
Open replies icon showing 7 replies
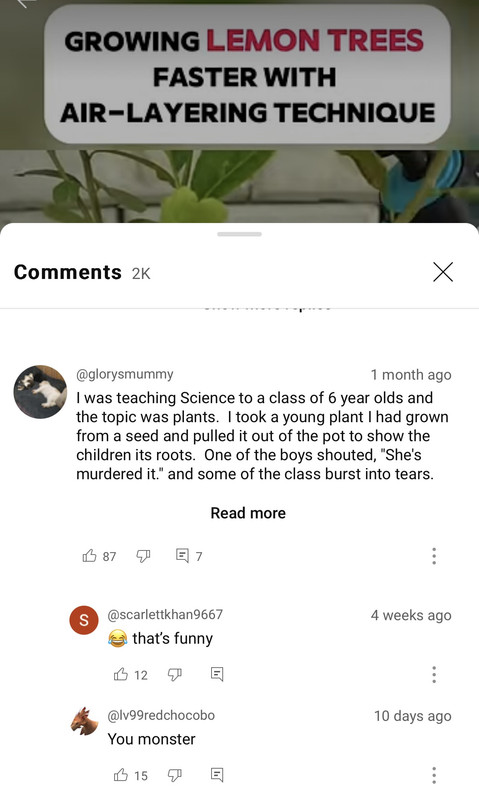(x=182, y=555)
